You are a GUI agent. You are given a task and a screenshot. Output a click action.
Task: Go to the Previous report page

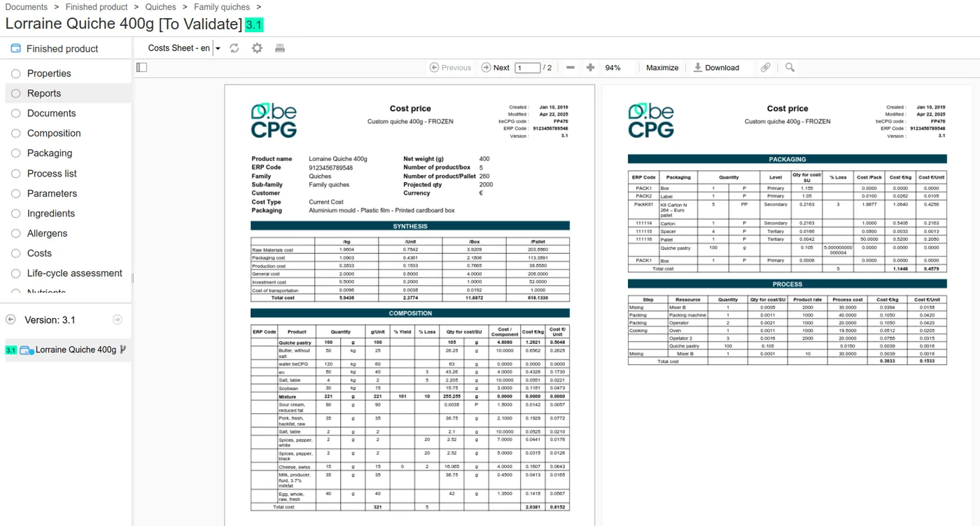(450, 68)
